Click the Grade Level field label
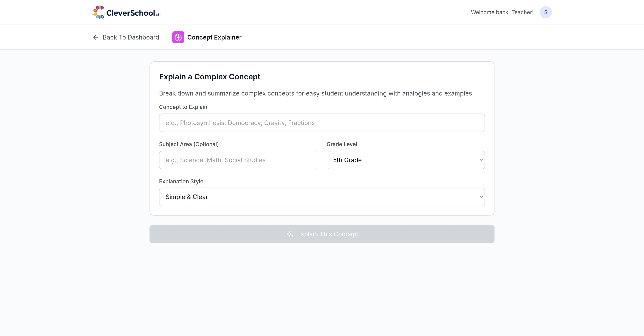The height and width of the screenshot is (336, 644). [342, 144]
